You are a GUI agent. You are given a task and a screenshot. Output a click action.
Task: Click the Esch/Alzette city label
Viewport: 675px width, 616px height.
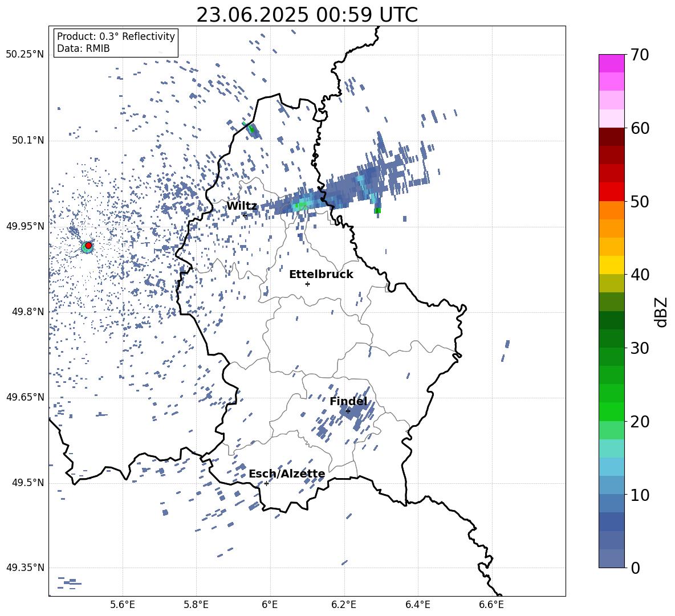(x=287, y=474)
